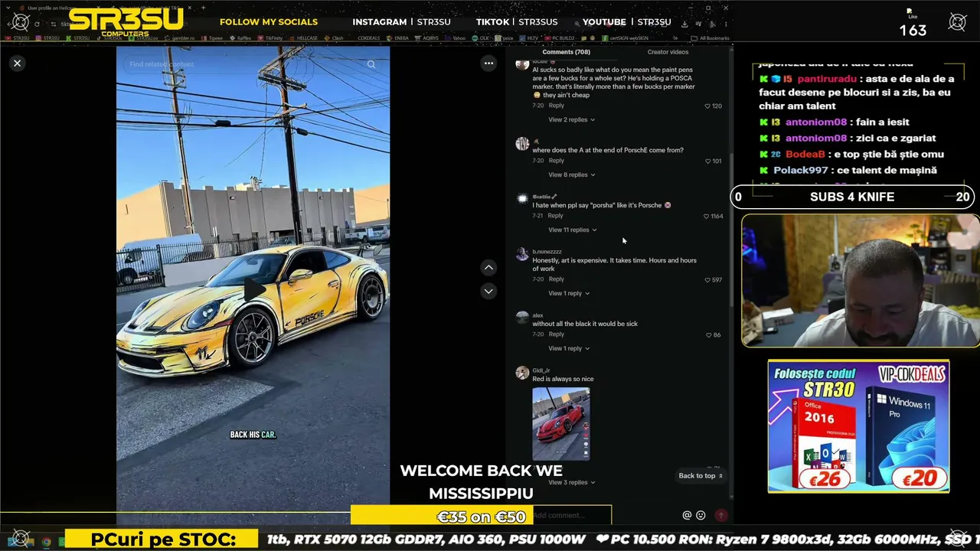
Task: Open the emoji picker icon
Action: click(x=701, y=516)
